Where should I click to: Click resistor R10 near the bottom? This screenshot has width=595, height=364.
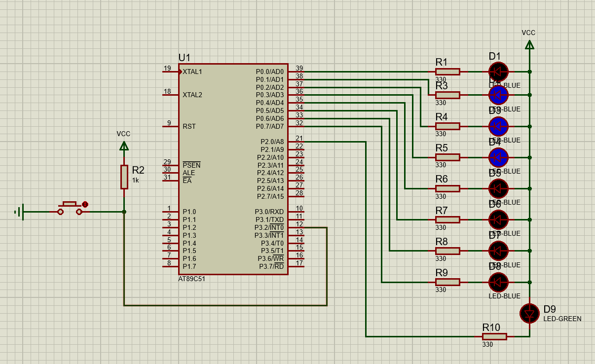(494, 336)
